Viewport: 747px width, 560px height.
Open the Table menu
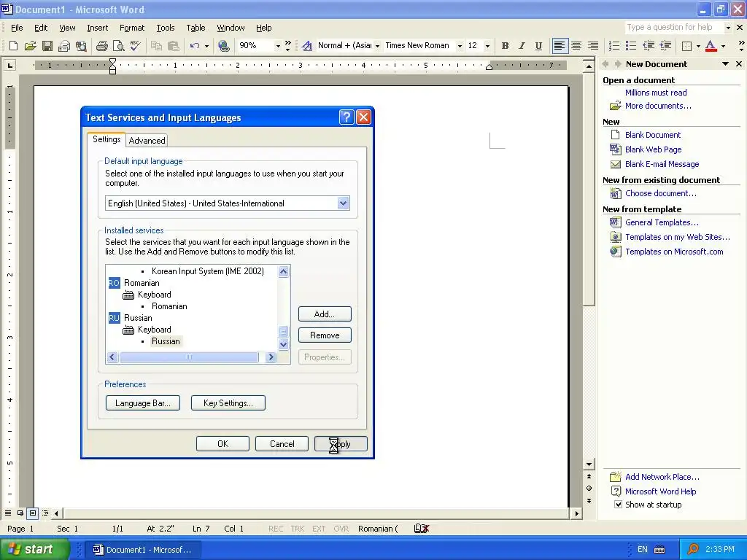(x=196, y=28)
